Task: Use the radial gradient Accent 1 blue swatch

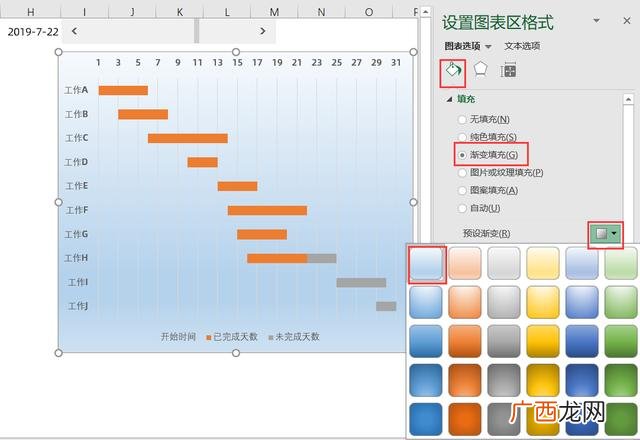Action: pyautogui.click(x=425, y=419)
